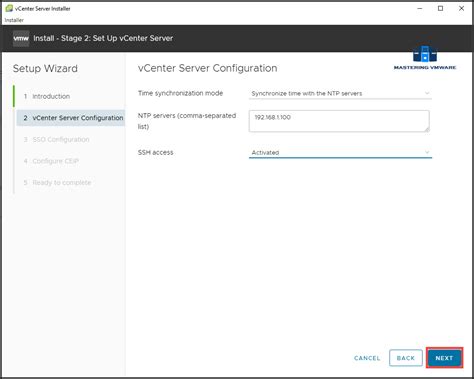This screenshot has width=474, height=379.
Task: Maximize the installer window
Action: (440, 9)
